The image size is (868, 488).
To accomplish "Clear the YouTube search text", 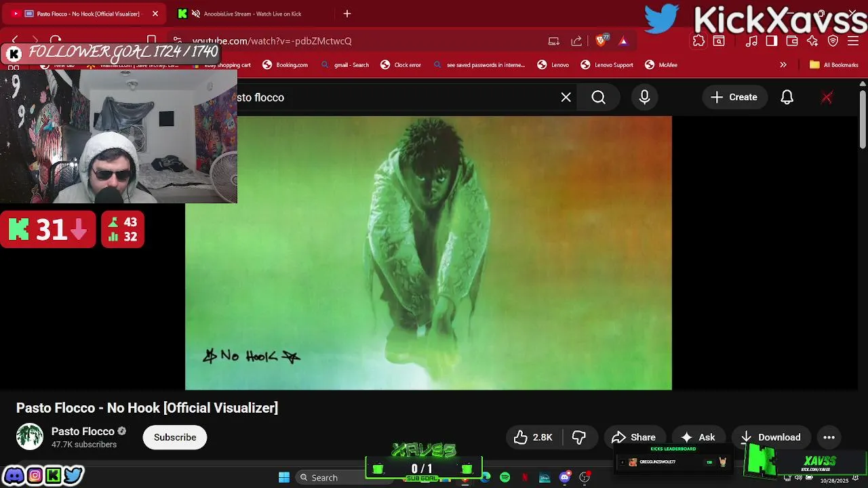I will coord(566,98).
